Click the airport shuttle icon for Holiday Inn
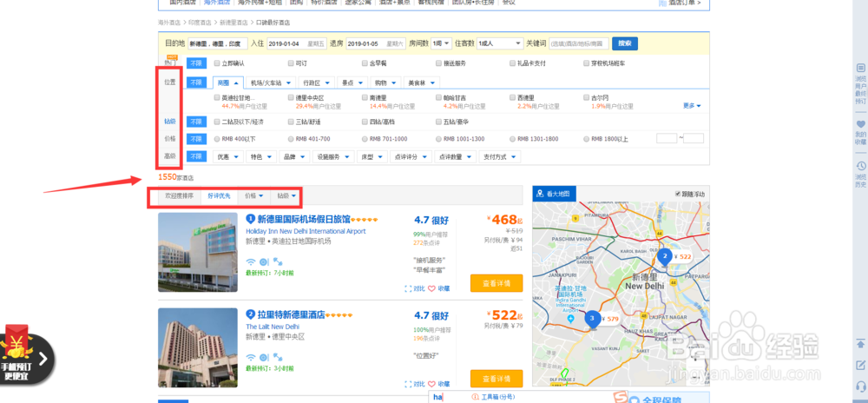Image resolution: width=868 pixels, height=403 pixels. point(278,261)
